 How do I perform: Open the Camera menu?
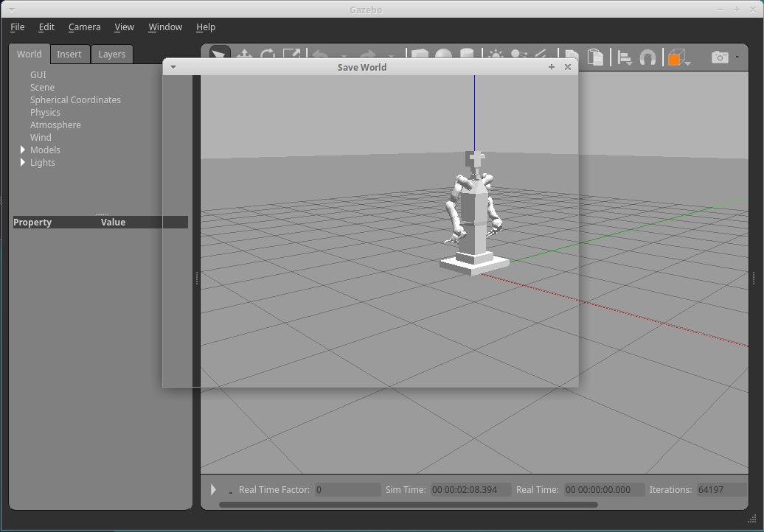pyautogui.click(x=84, y=27)
